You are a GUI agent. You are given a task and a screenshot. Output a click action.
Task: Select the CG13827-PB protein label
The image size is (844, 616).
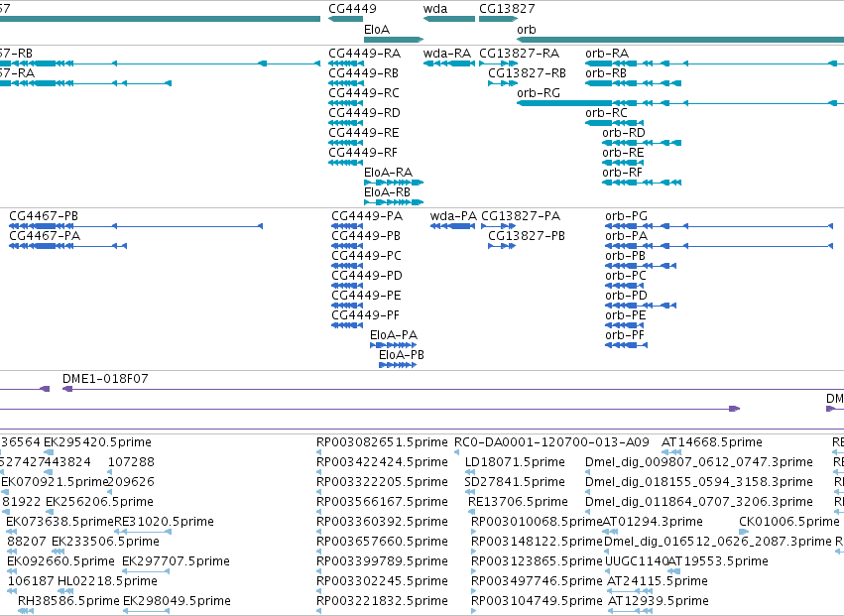click(527, 236)
